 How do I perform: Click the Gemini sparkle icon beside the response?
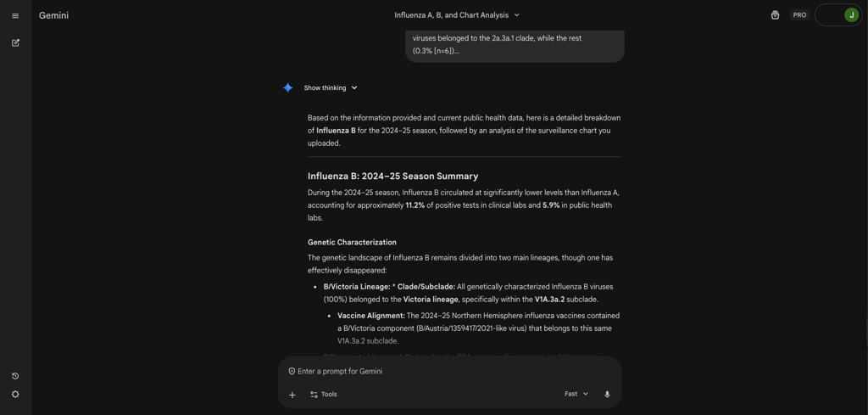[288, 87]
